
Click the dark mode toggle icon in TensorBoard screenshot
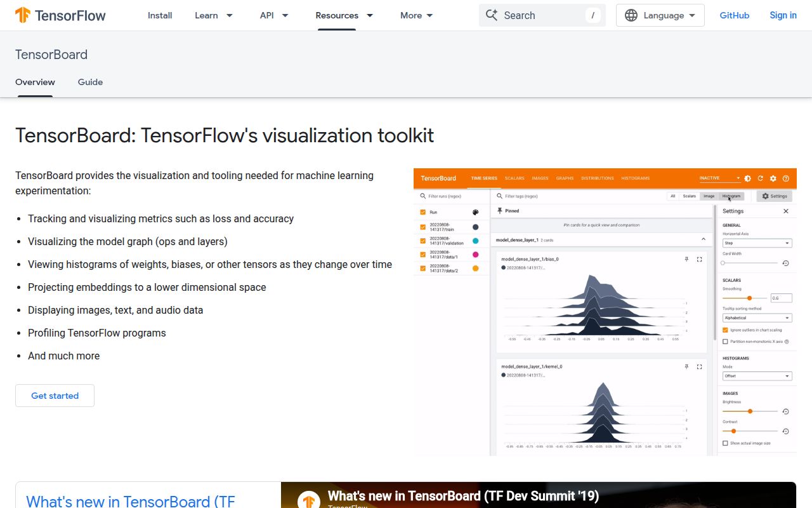747,178
